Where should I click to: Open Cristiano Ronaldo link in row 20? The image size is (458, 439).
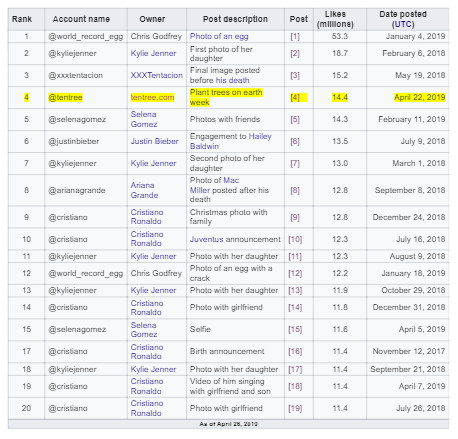[147, 408]
